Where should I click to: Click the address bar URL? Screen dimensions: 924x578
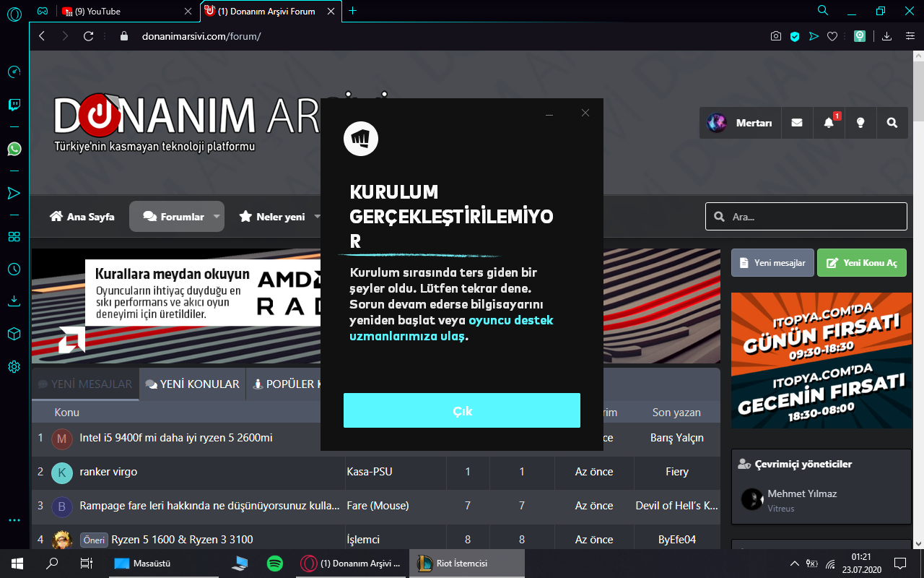point(201,36)
